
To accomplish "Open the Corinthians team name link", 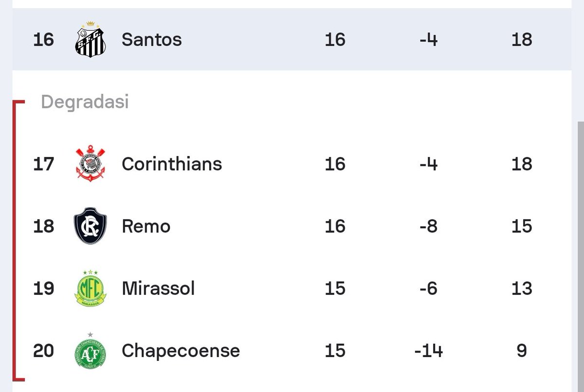I will (172, 164).
